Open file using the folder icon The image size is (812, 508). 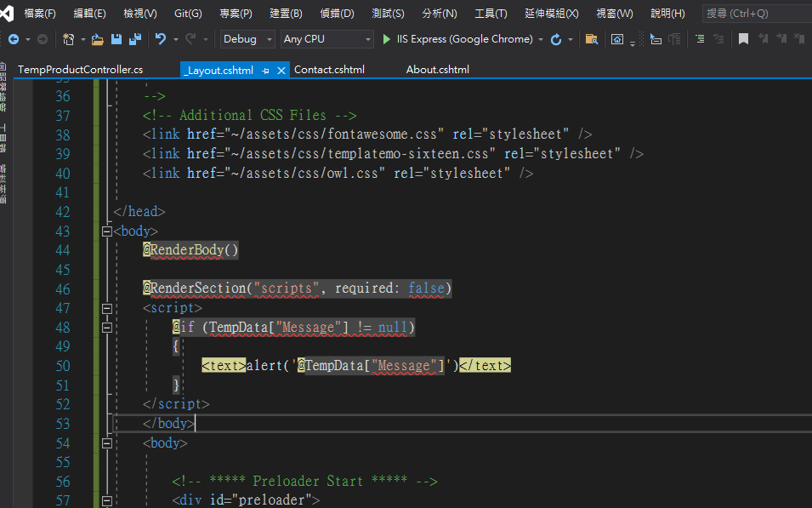97,39
